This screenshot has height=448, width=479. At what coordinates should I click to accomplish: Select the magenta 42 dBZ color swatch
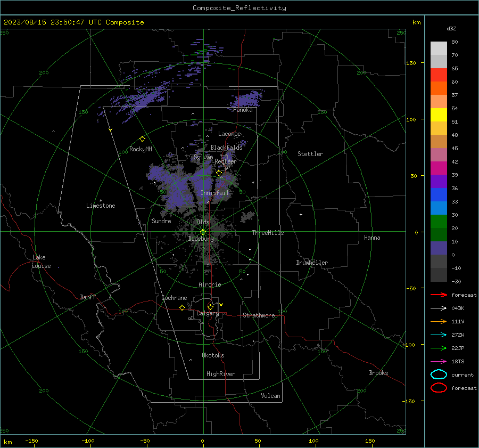(x=439, y=168)
